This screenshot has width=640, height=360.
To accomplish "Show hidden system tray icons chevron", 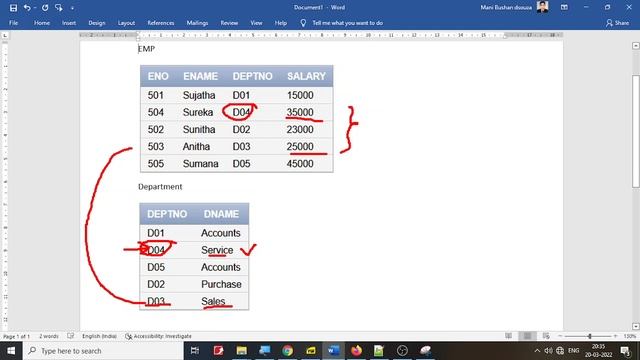I will coord(537,351).
